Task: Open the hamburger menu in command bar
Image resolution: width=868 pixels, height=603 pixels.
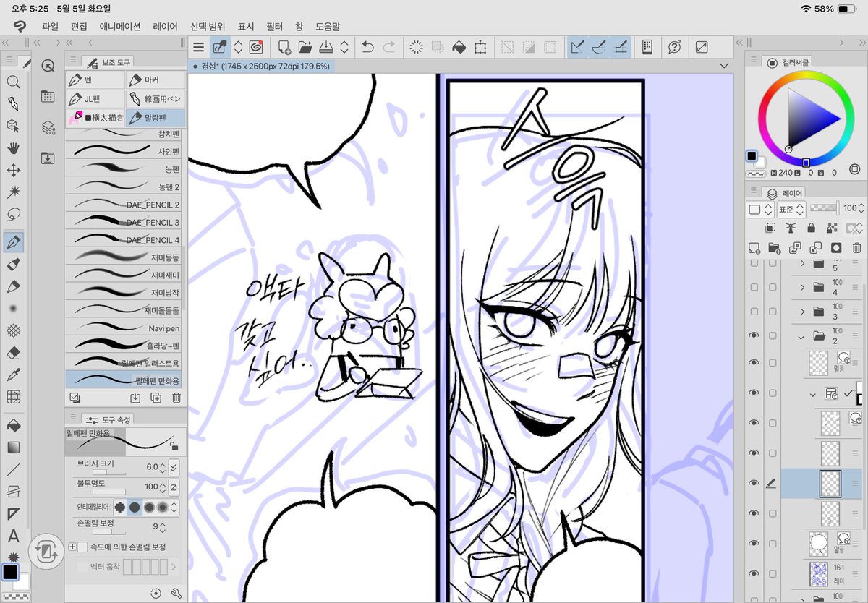Action: coord(199,47)
